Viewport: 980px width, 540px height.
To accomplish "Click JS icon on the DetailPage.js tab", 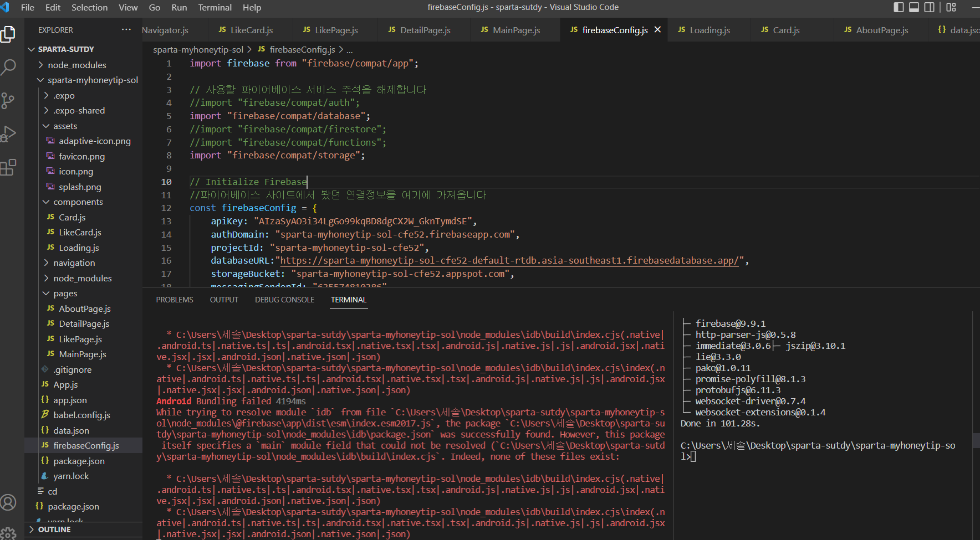I will [x=392, y=29].
